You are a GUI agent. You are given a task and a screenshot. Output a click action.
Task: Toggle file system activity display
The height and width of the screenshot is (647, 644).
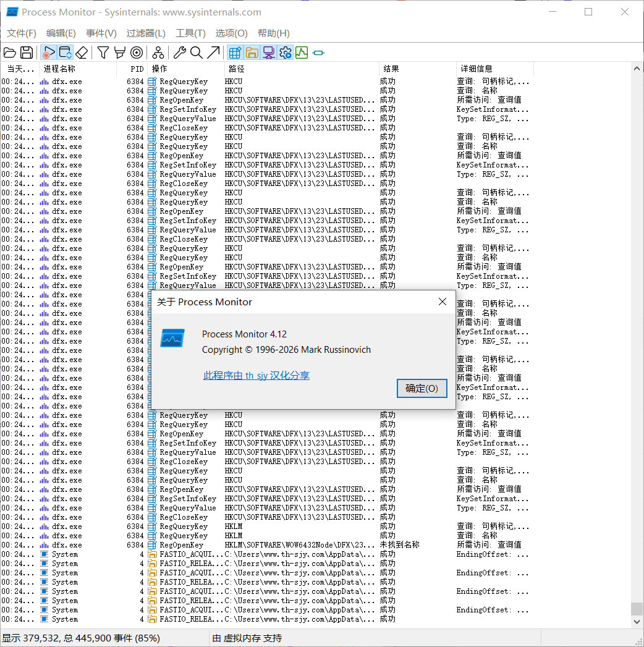tap(252, 53)
